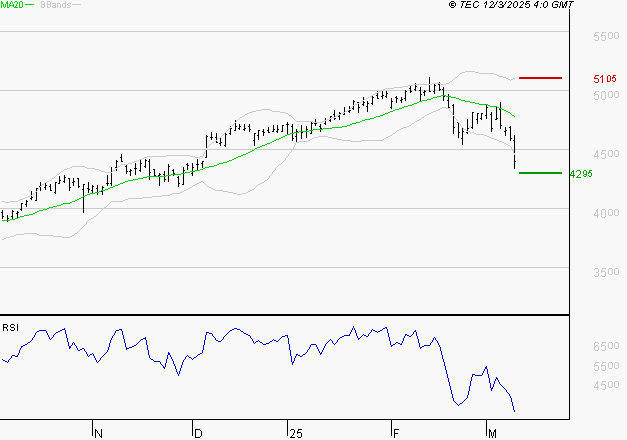Click the green 4295 support value
Screen dimensions: 627x440
pos(581,174)
